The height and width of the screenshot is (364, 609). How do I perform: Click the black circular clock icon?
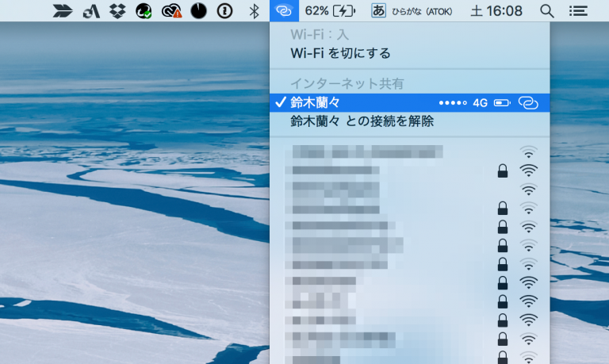coord(198,11)
